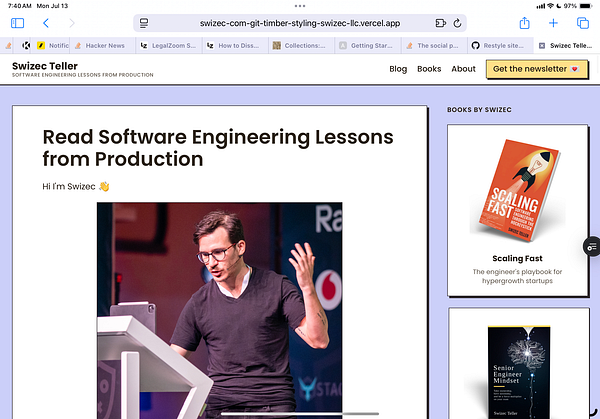
Task: Open the About page
Action: (x=463, y=69)
